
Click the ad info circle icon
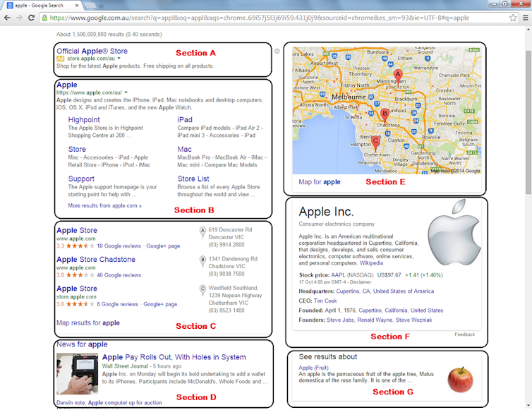tap(277, 52)
